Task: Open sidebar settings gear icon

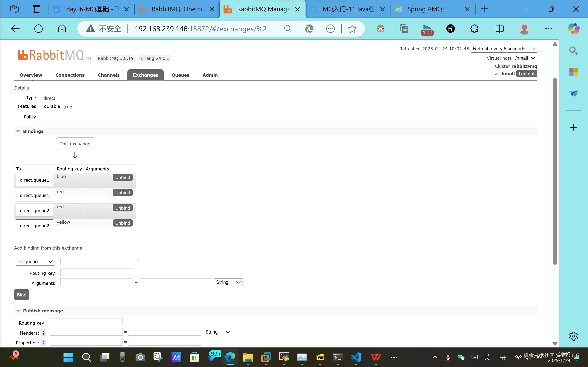Action: pos(574,336)
